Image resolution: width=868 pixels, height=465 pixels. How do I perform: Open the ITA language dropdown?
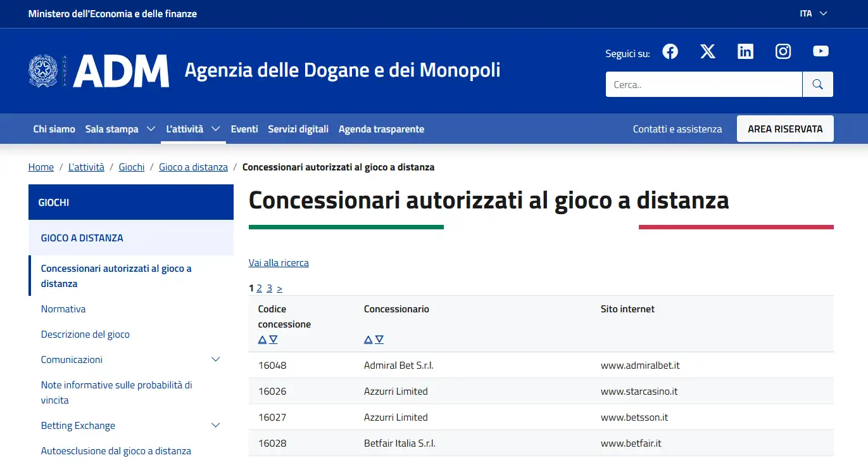(814, 13)
